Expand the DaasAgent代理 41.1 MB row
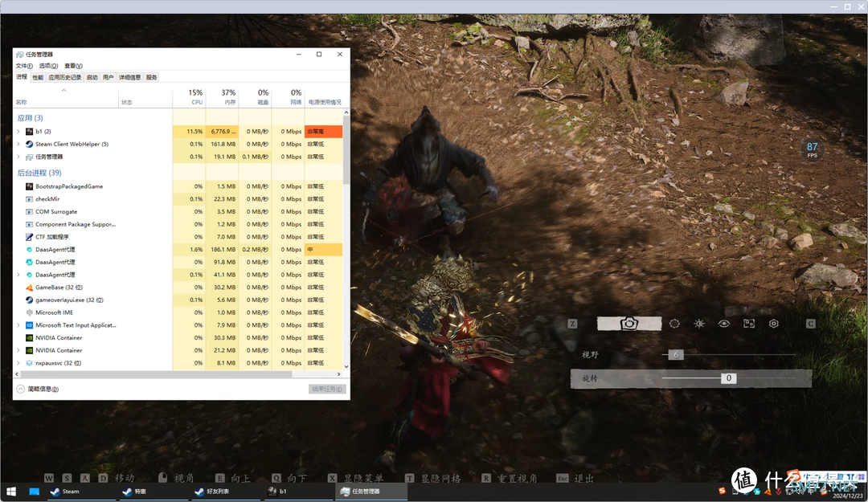The image size is (868, 502). 18,275
